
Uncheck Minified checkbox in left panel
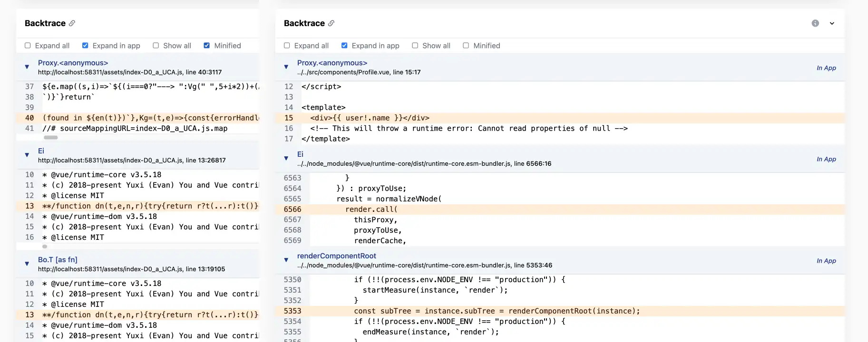coord(206,46)
